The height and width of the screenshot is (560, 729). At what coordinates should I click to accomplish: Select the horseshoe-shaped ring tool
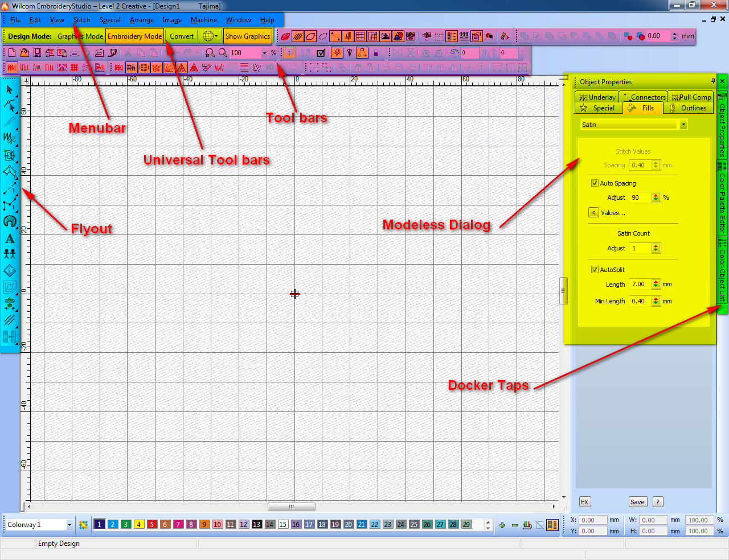point(10,221)
